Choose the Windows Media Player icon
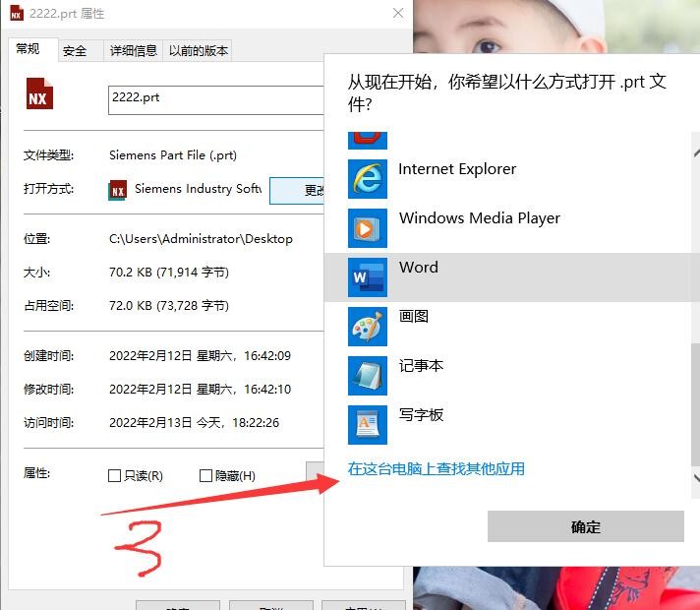Image resolution: width=700 pixels, height=610 pixels. [x=368, y=227]
